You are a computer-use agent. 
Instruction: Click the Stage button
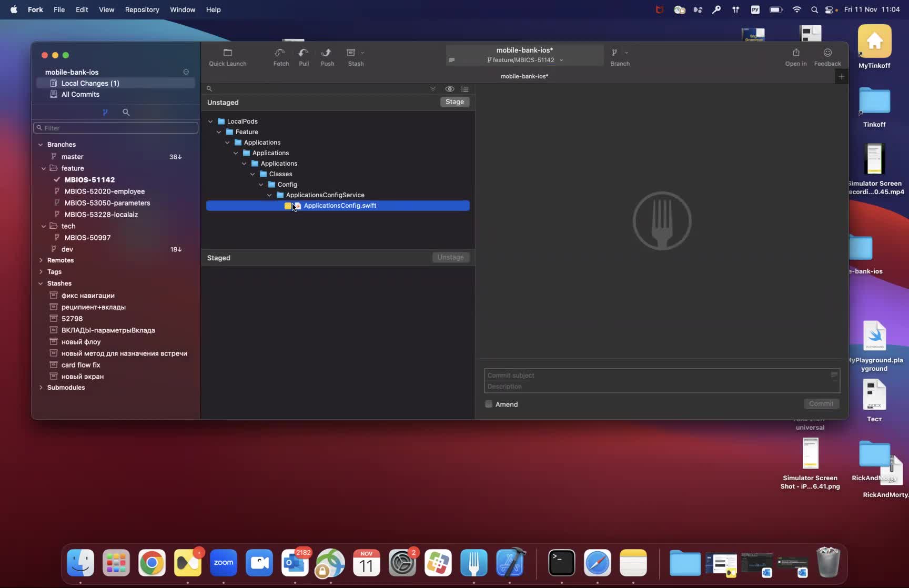tap(454, 102)
